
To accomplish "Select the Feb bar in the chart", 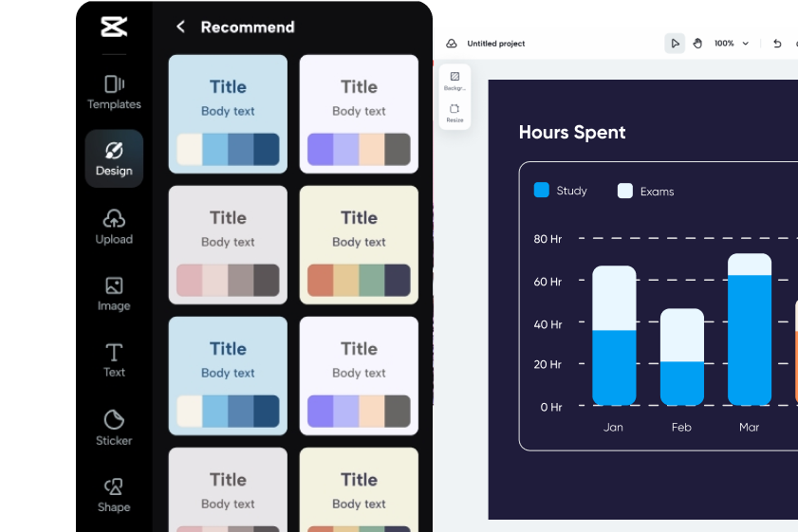I will coord(682,358).
